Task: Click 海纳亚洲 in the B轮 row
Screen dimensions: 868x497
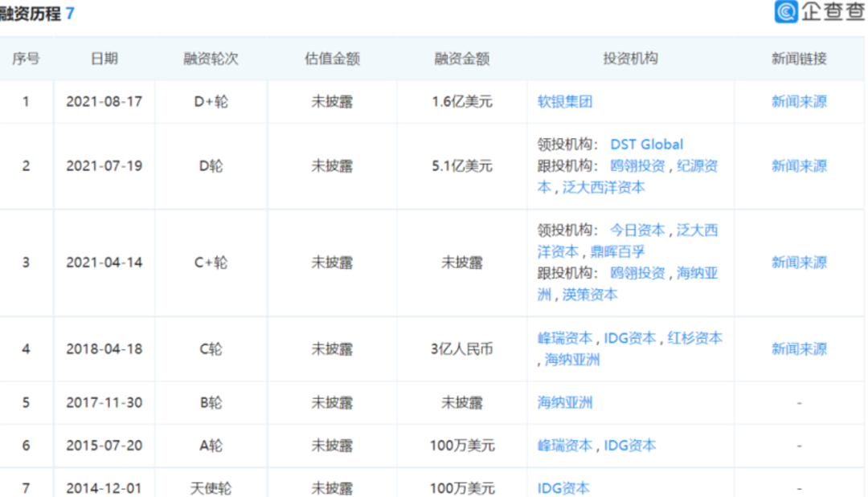Action: 565,402
